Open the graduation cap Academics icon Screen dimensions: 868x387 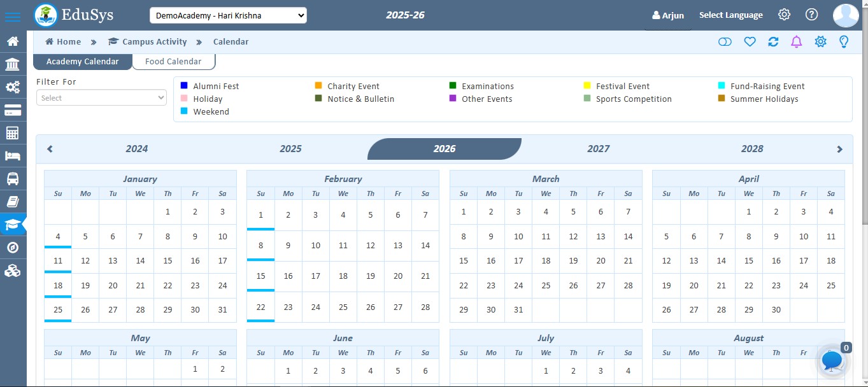13,224
